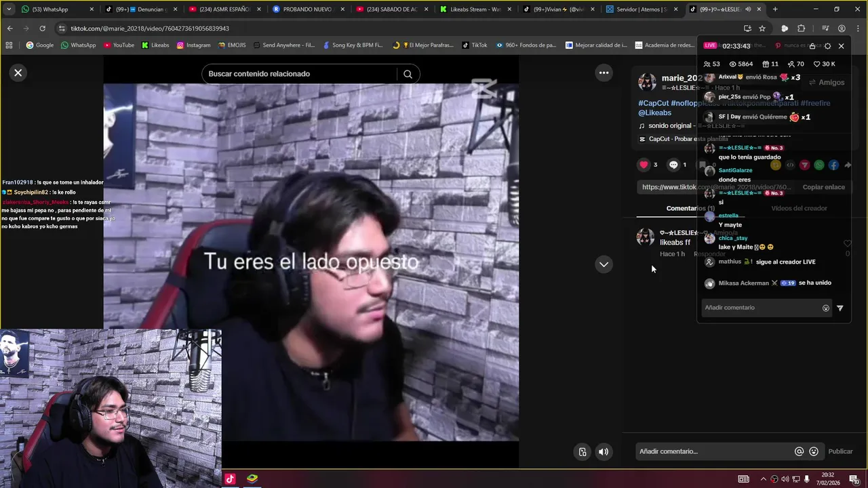Screen dimensions: 868x488
Task: Open LIVE overlay settings gear icon
Action: (827, 46)
